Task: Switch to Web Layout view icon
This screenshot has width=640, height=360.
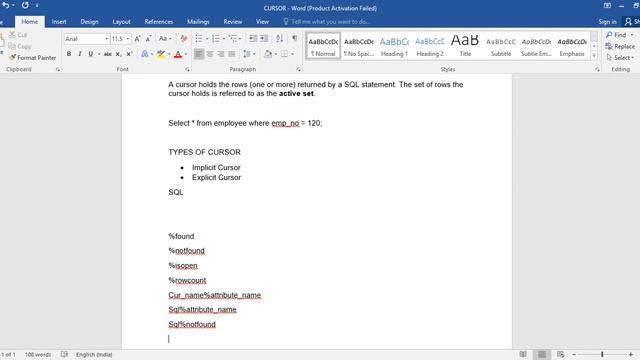Action: [x=560, y=354]
